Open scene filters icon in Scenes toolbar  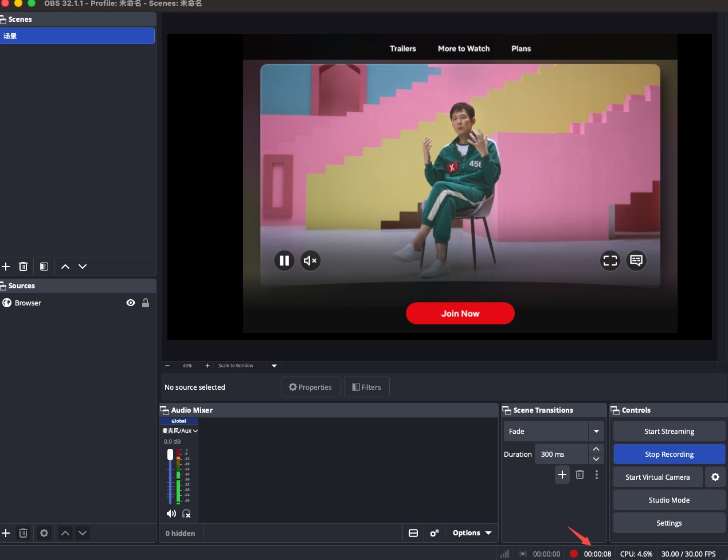44,267
